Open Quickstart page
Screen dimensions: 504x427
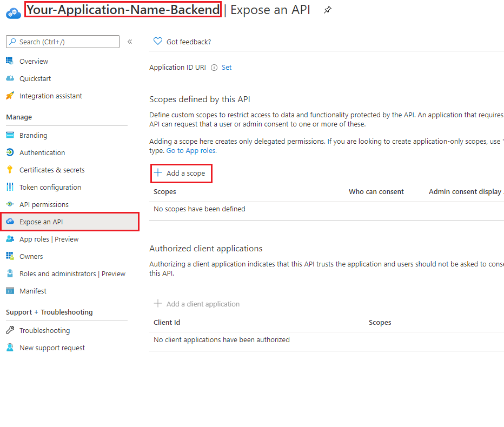(x=35, y=79)
